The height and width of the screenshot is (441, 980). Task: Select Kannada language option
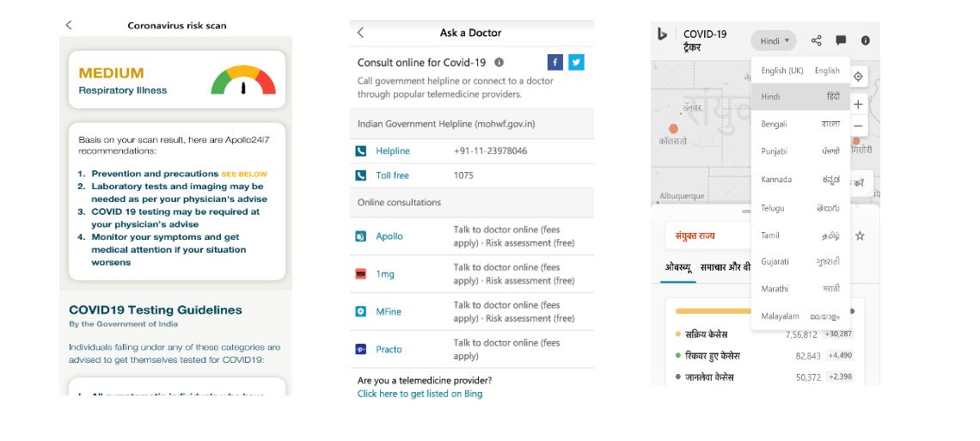800,180
